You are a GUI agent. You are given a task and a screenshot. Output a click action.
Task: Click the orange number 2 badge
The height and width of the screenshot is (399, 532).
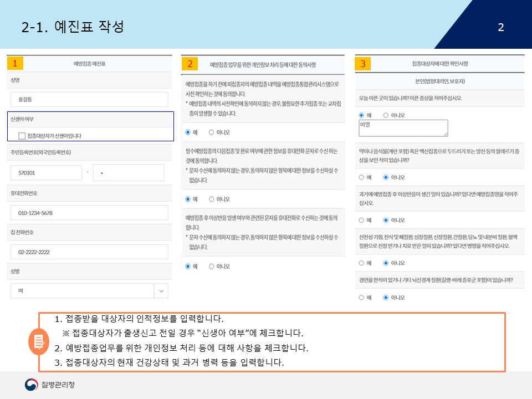(190, 63)
